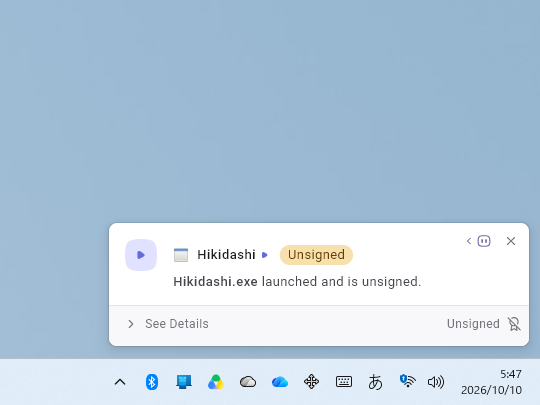The height and width of the screenshot is (405, 540).
Task: Switch the Japanese IME あ input mode
Action: [375, 382]
